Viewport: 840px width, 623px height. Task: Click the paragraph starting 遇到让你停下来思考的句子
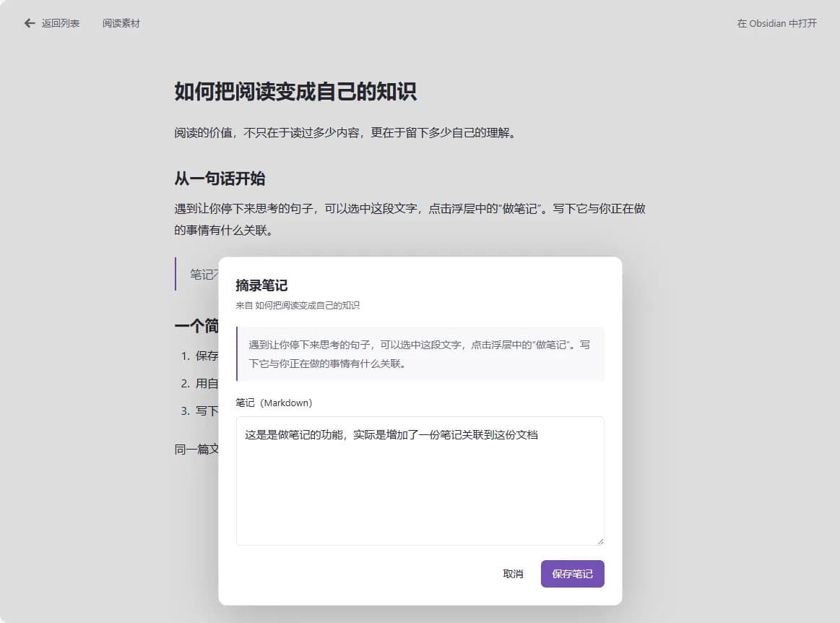pyautogui.click(x=410, y=219)
